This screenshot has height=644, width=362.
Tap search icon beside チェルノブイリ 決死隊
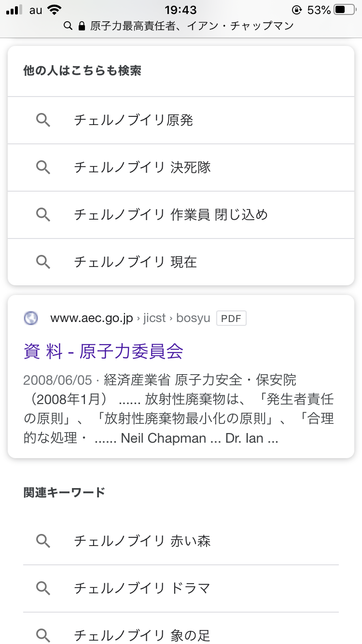[43, 168]
